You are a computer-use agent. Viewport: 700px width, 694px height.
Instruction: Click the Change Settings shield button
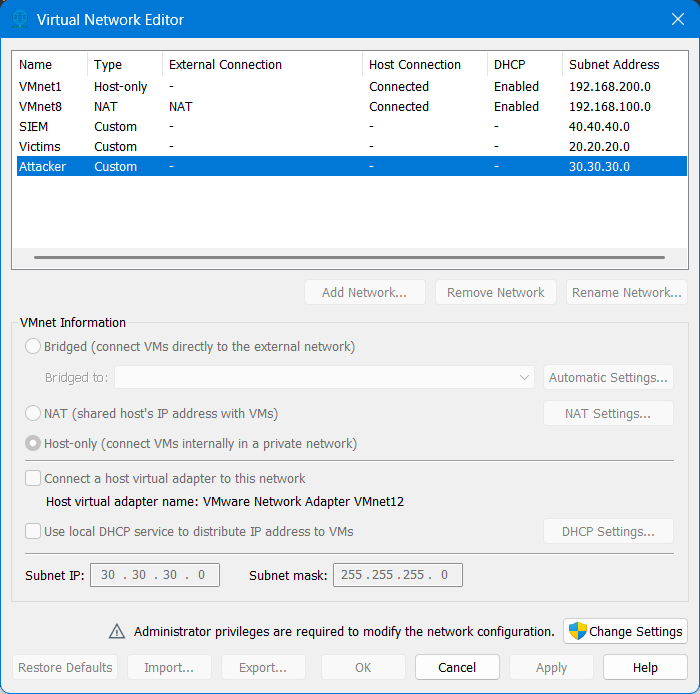(625, 631)
